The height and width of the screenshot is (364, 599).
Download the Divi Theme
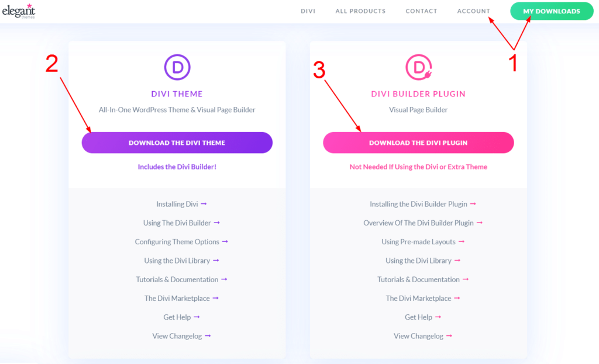point(177,143)
